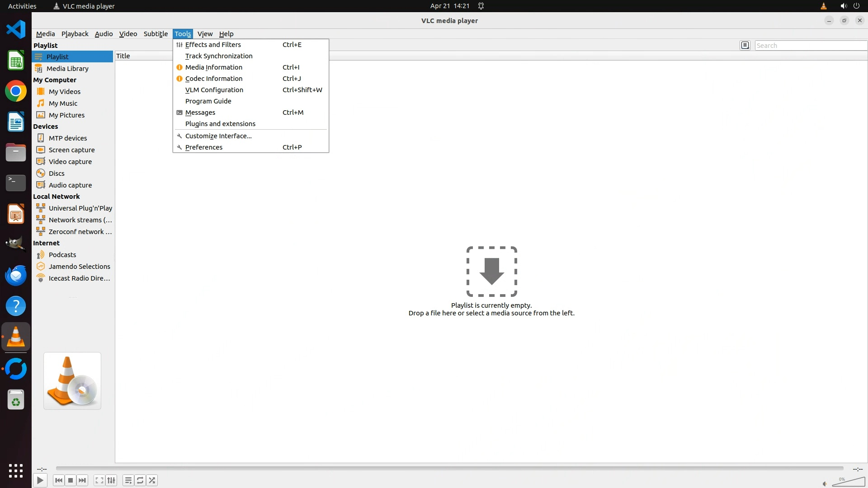The height and width of the screenshot is (488, 868).
Task: Change playlist view mode icon
Action: 745,45
